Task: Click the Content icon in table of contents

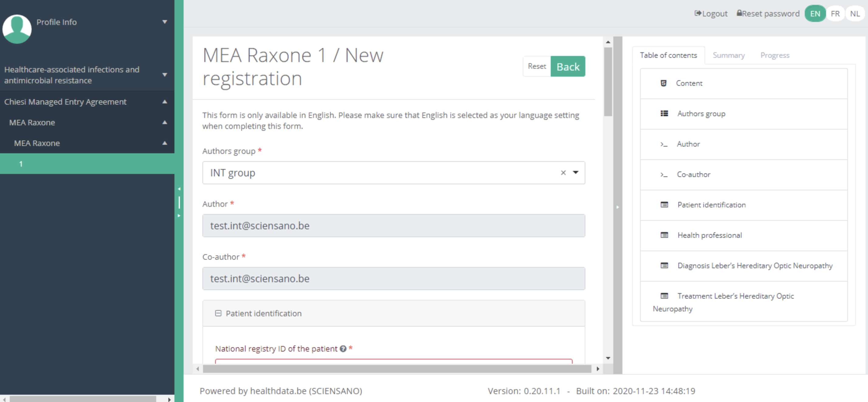Action: [663, 83]
